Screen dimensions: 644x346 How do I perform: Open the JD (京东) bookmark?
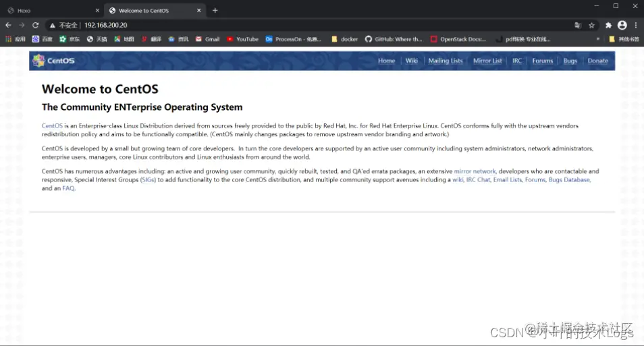tap(70, 39)
